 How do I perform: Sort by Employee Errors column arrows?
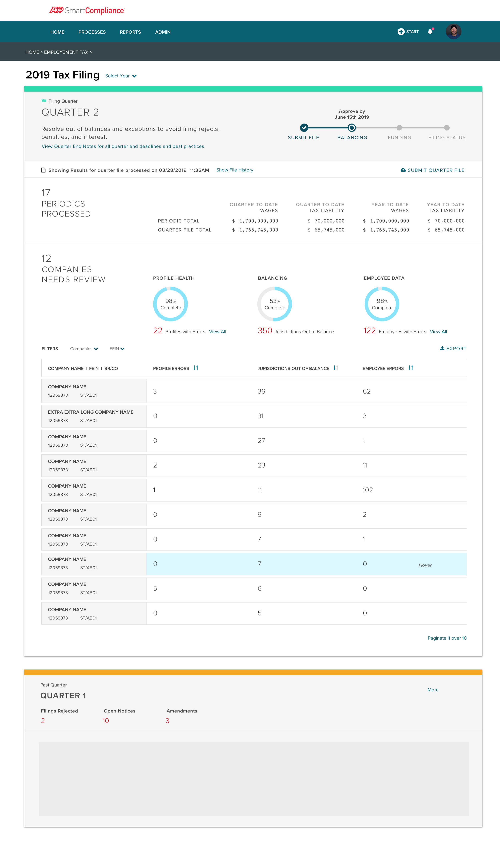[410, 368]
